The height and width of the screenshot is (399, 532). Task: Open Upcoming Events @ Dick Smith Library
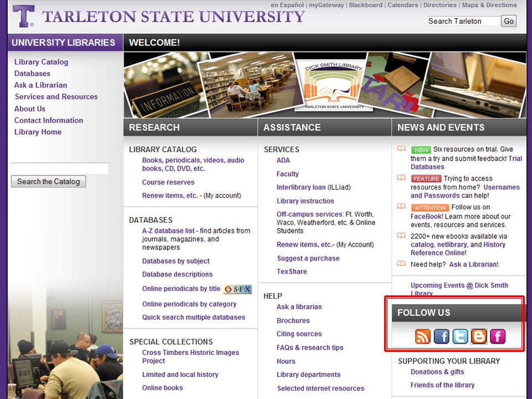pyautogui.click(x=459, y=289)
